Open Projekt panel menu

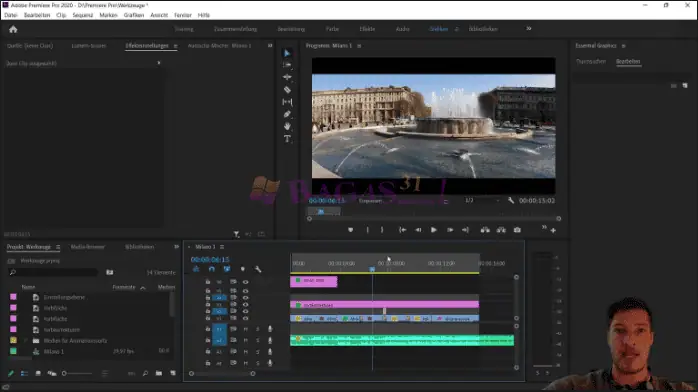coord(58,247)
